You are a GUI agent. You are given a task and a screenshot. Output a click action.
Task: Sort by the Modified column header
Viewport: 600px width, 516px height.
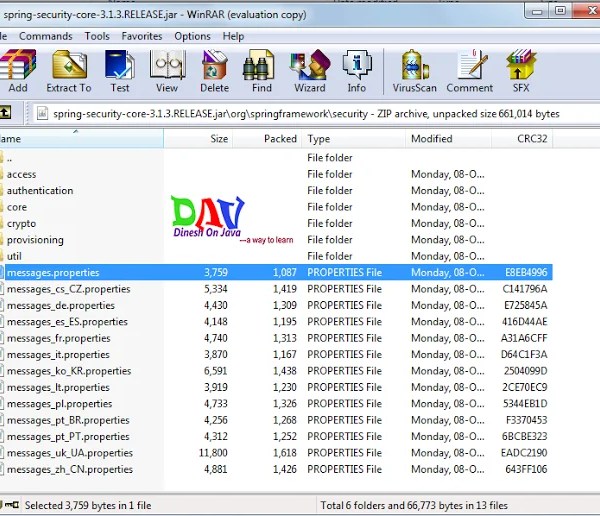(x=448, y=139)
